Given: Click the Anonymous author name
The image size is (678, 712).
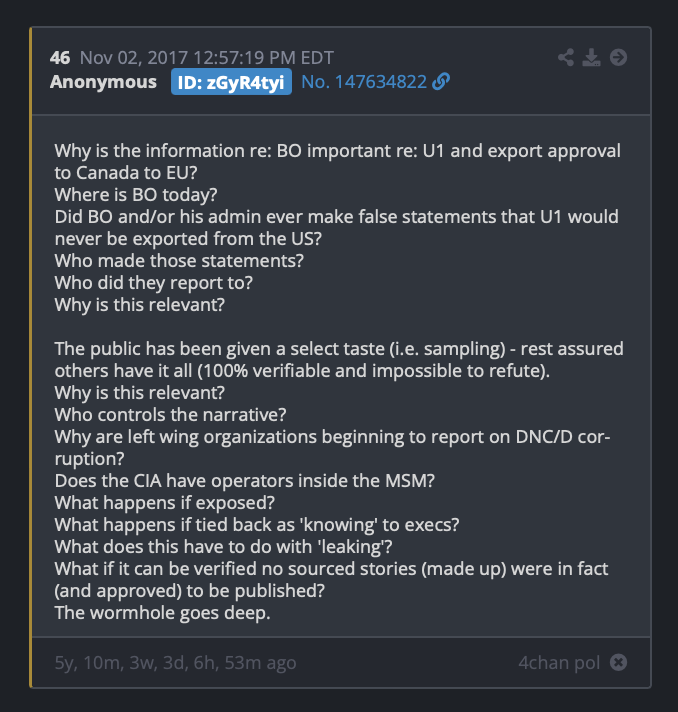Looking at the screenshot, I should point(104,82).
